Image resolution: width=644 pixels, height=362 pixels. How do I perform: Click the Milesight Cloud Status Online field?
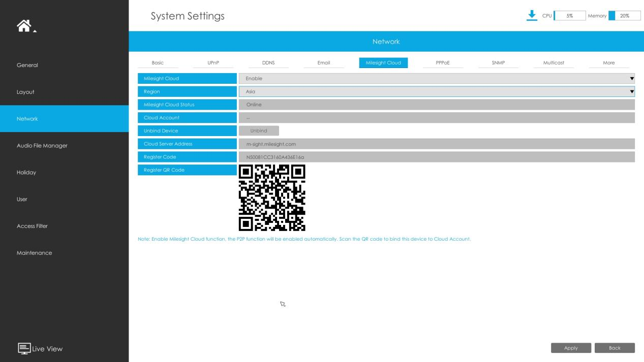[437, 105]
